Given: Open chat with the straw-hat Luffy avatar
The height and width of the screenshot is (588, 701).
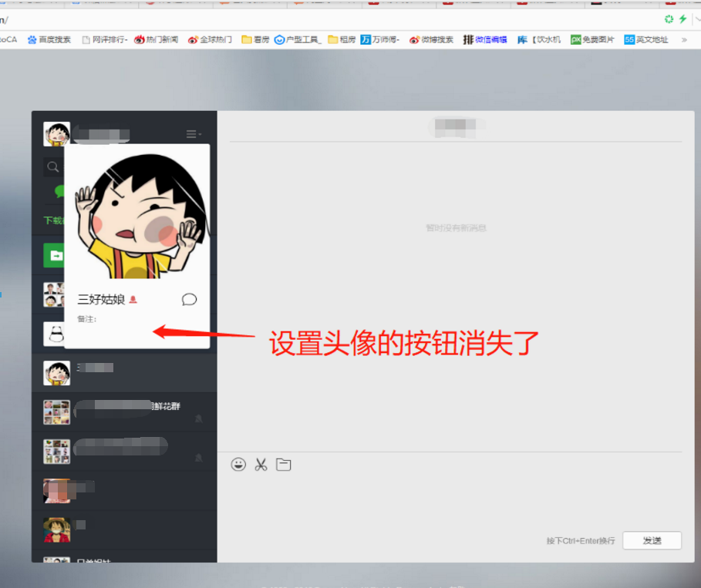Looking at the screenshot, I should pyautogui.click(x=124, y=530).
